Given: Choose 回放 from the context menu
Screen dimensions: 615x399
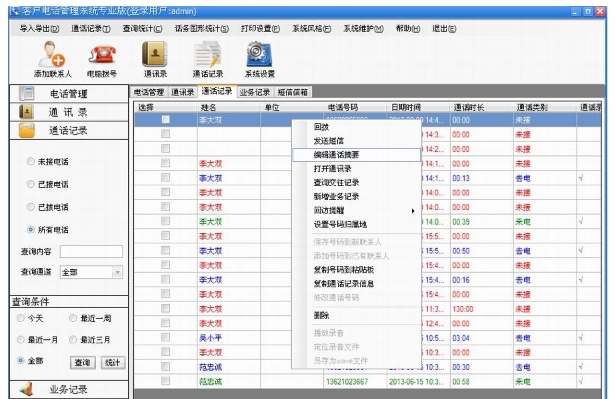Looking at the screenshot, I should pos(321,127).
